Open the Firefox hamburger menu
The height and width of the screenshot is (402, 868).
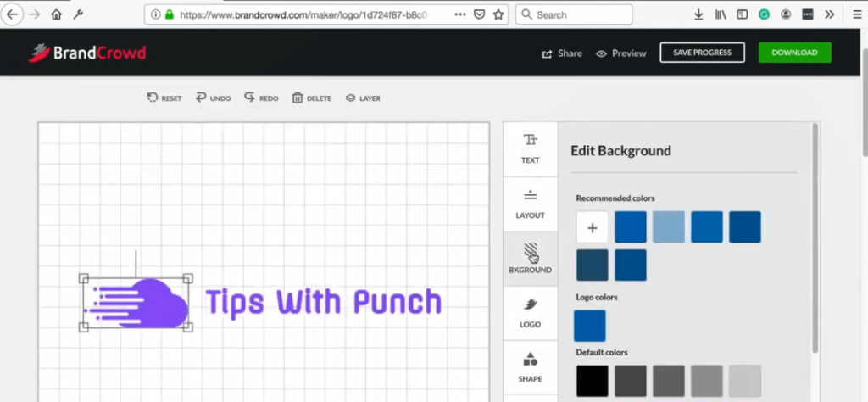[x=857, y=14]
